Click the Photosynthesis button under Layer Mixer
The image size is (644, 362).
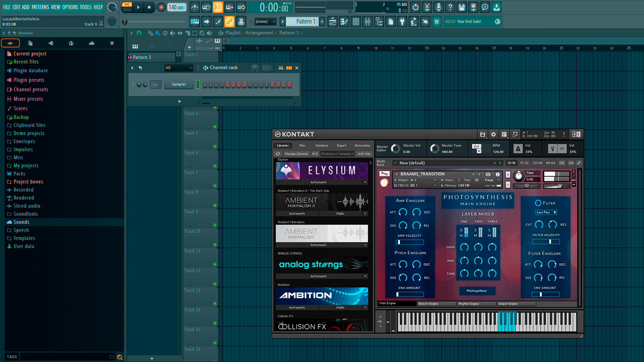477,291
